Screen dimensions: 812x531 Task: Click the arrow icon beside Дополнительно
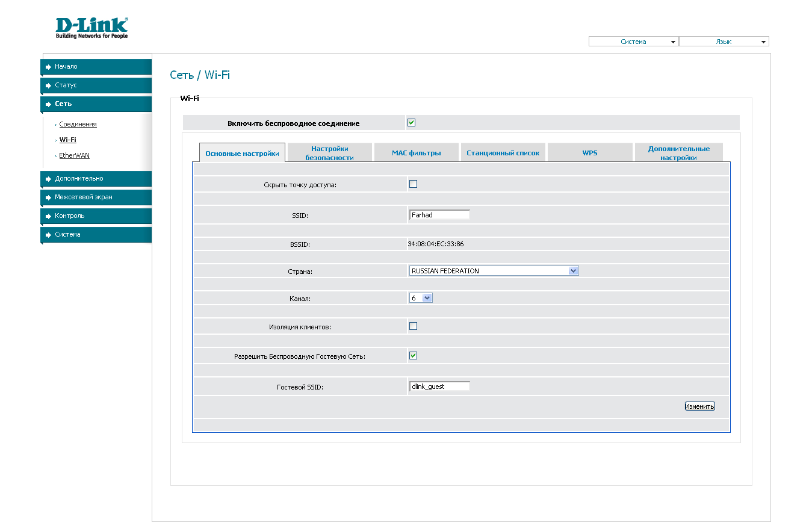pyautogui.click(x=48, y=179)
